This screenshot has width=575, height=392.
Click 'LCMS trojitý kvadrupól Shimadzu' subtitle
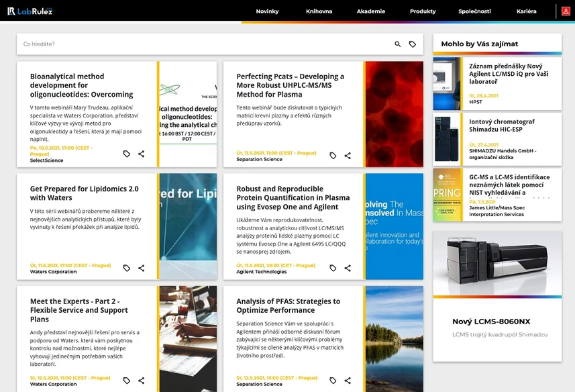[x=500, y=334]
